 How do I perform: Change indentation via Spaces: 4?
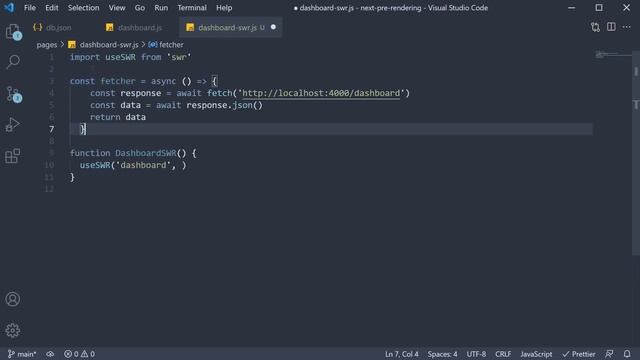442,354
